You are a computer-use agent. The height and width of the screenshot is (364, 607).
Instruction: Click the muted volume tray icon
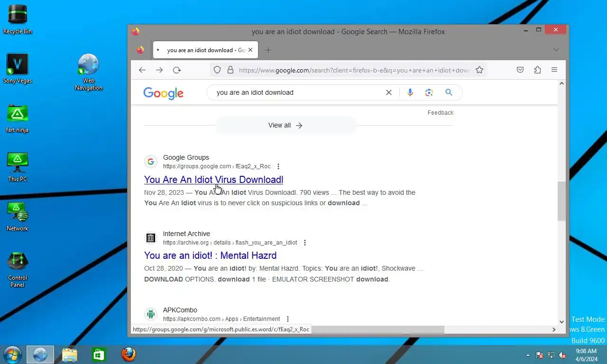coord(562,355)
